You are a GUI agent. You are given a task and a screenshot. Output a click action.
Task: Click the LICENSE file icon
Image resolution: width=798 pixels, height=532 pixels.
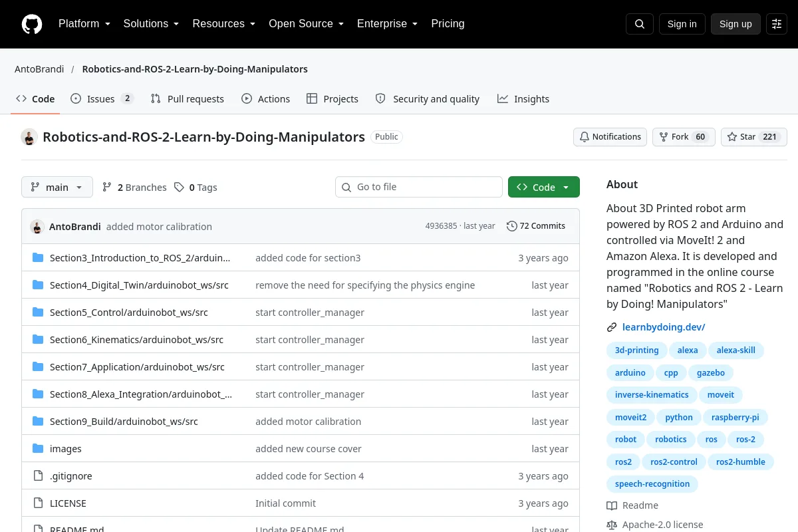(38, 503)
